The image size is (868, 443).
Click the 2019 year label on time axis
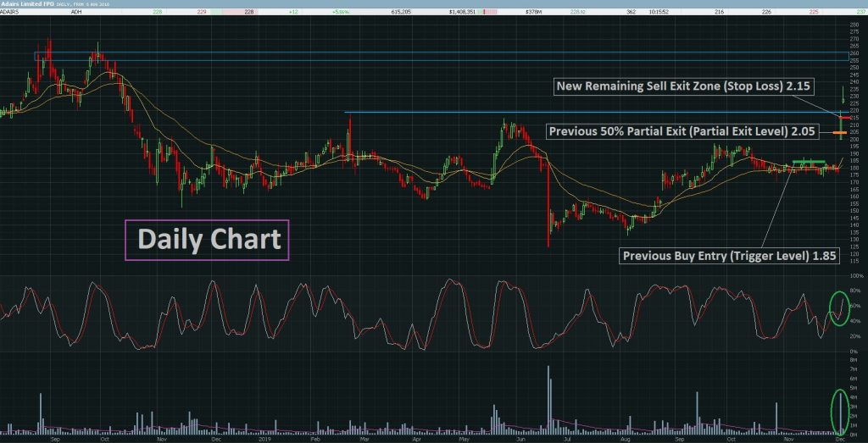pyautogui.click(x=266, y=439)
